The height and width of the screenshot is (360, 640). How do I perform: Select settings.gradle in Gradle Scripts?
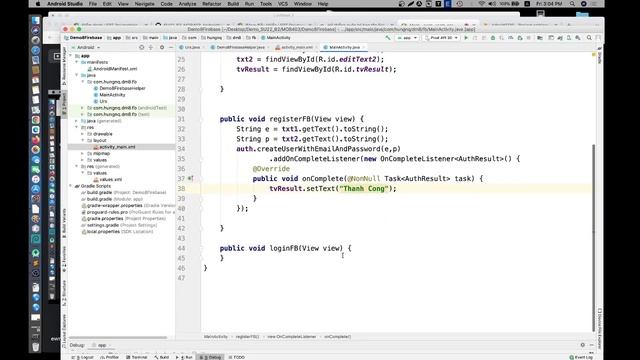[x=119, y=225]
